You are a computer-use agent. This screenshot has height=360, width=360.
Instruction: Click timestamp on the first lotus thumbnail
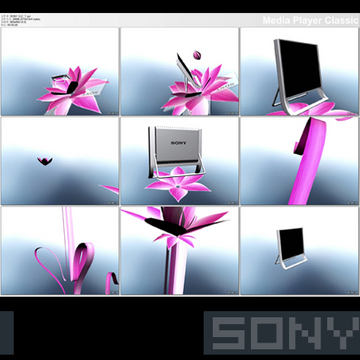tap(113, 113)
